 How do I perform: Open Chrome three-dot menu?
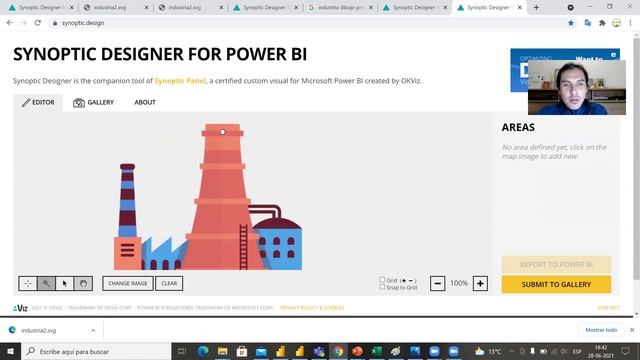click(x=631, y=23)
